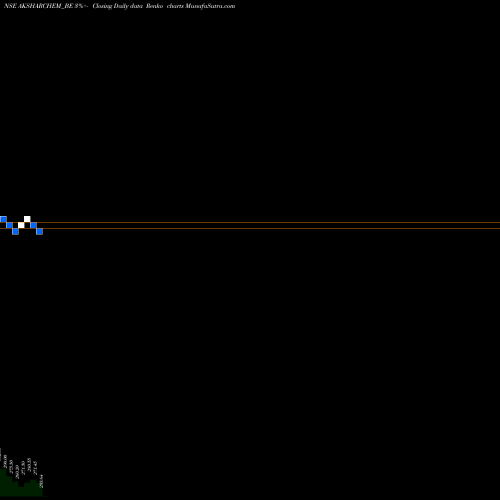
Task: Select the first blue Renko brick of the series
Action: click(x=3, y=219)
